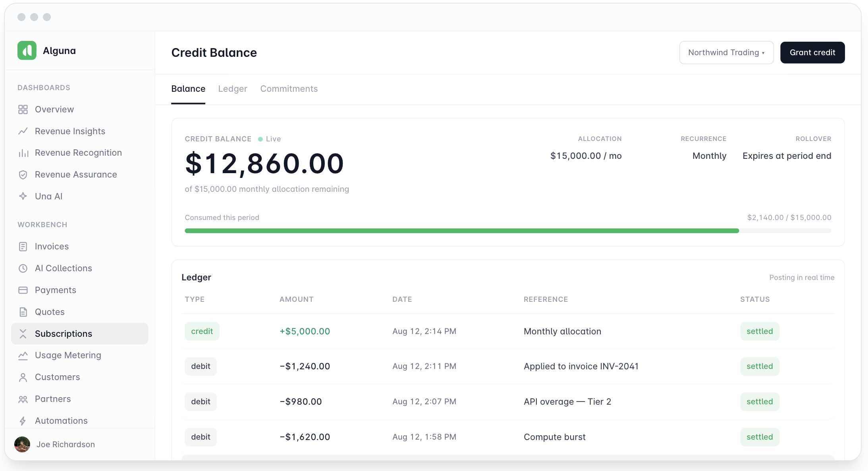Click settled status in Monthly allocation row
The image size is (868, 471).
[760, 331]
